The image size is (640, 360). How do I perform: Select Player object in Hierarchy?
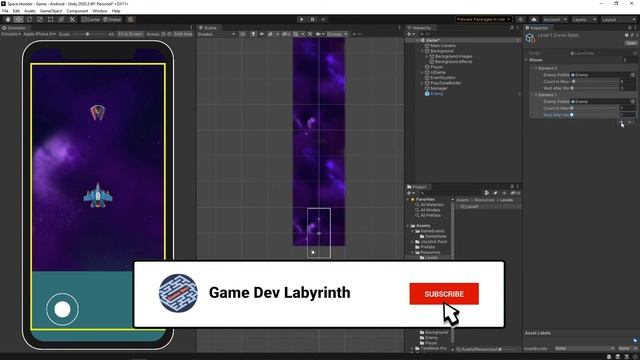click(x=436, y=67)
